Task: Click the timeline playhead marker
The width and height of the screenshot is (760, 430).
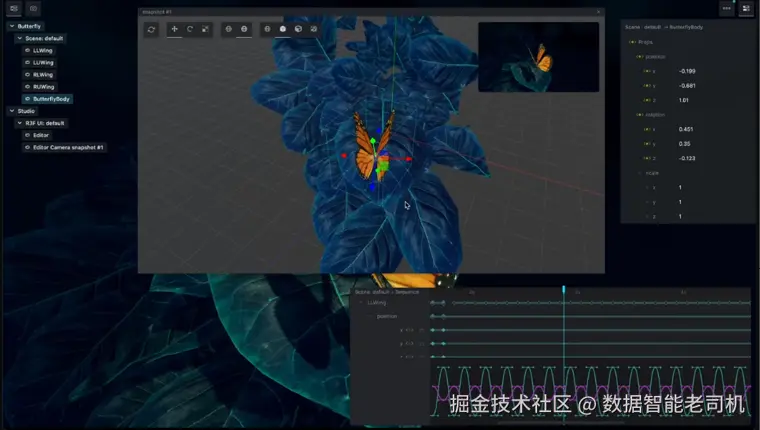Action: (x=564, y=289)
